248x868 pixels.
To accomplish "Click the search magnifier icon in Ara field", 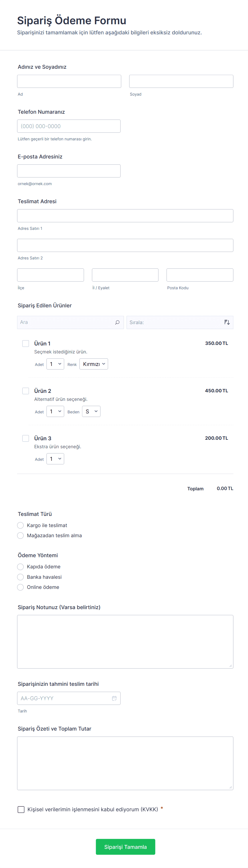I will tap(117, 323).
